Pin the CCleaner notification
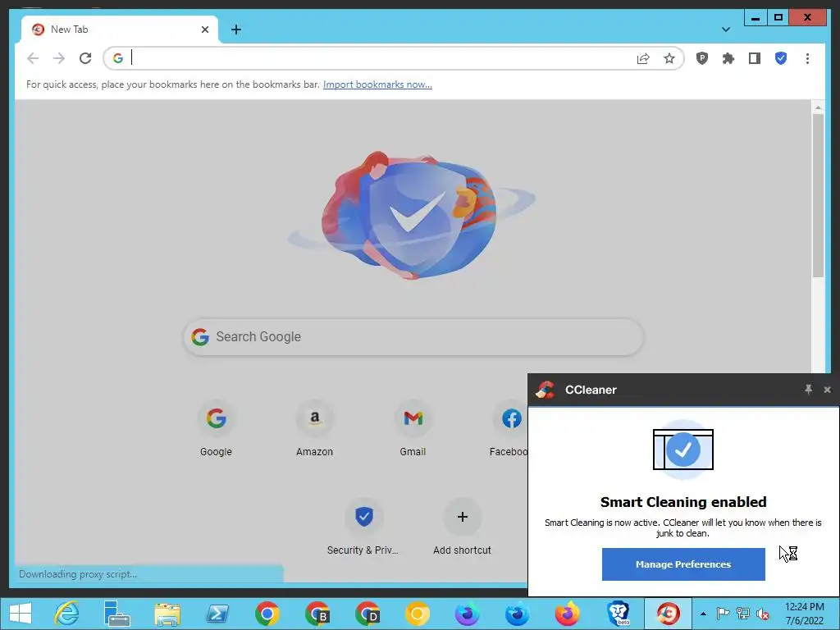 808,390
